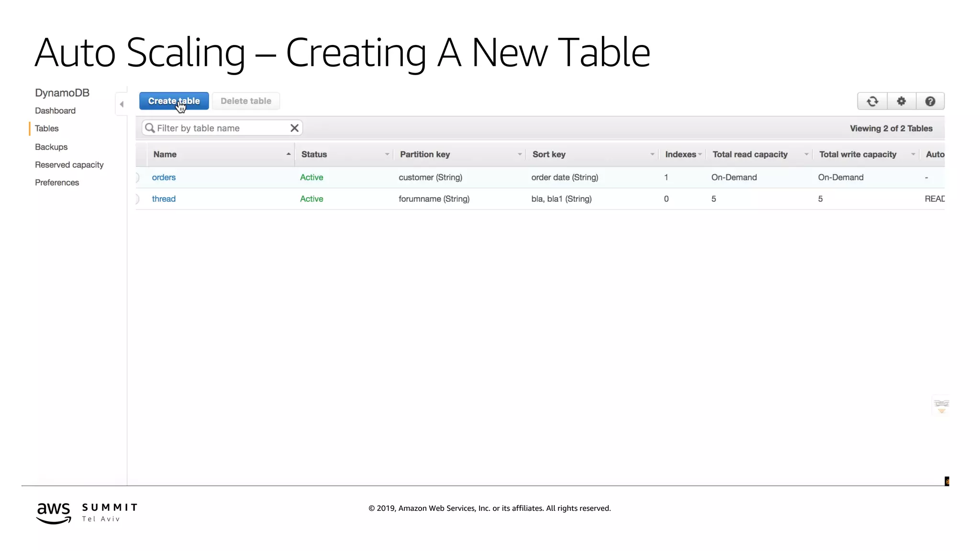The width and height of the screenshot is (980, 551).
Task: Click indexes value 0 in thread row
Action: (666, 199)
